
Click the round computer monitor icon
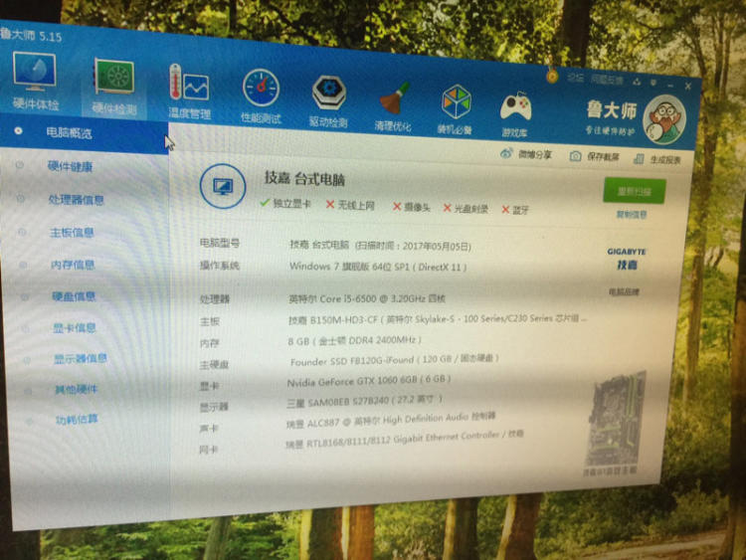[x=223, y=186]
